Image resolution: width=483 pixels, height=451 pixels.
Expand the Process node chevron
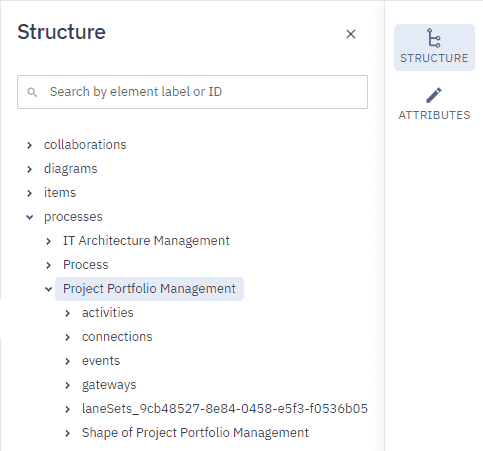coord(49,265)
